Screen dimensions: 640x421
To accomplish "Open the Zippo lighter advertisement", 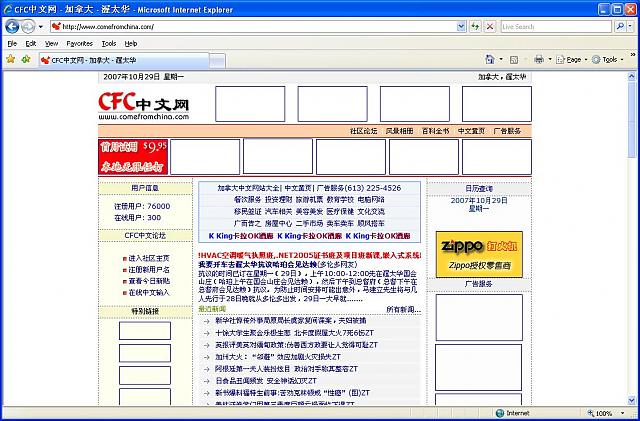I will 479,254.
